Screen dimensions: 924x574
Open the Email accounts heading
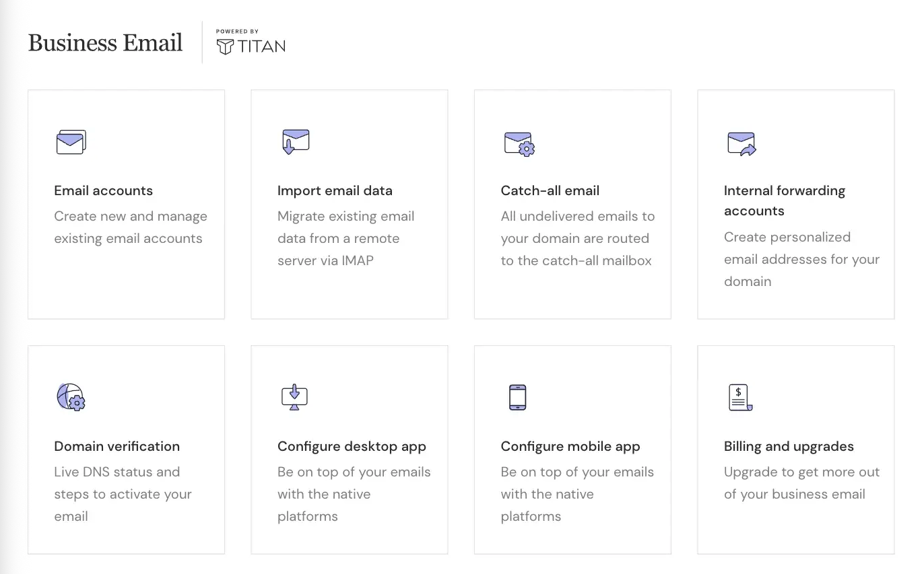(103, 190)
